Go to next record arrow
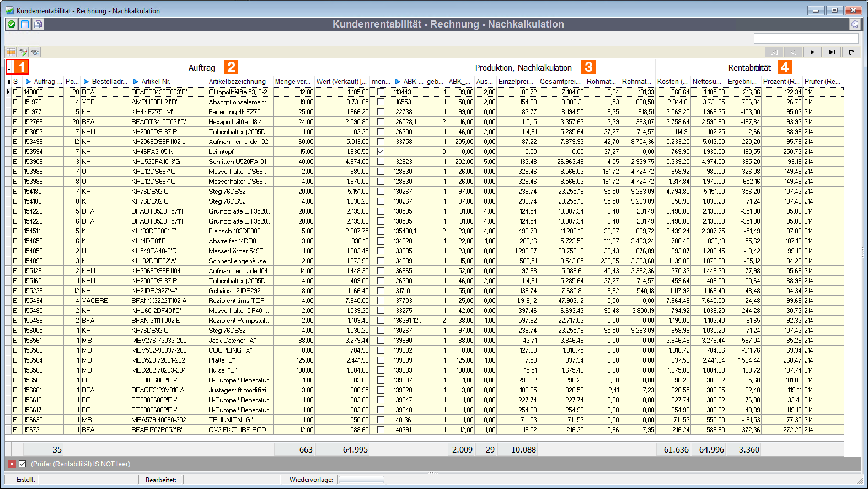 (x=813, y=52)
